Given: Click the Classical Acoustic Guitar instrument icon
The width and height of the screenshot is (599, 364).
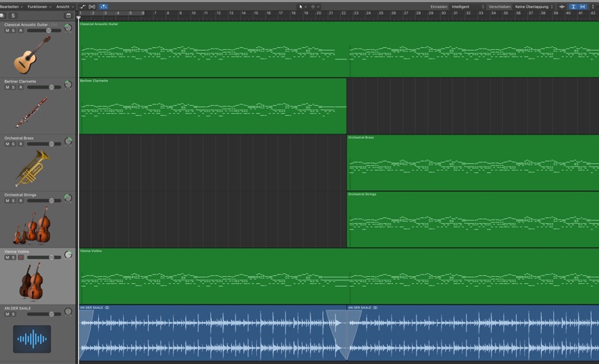Looking at the screenshot, I should tap(31, 52).
